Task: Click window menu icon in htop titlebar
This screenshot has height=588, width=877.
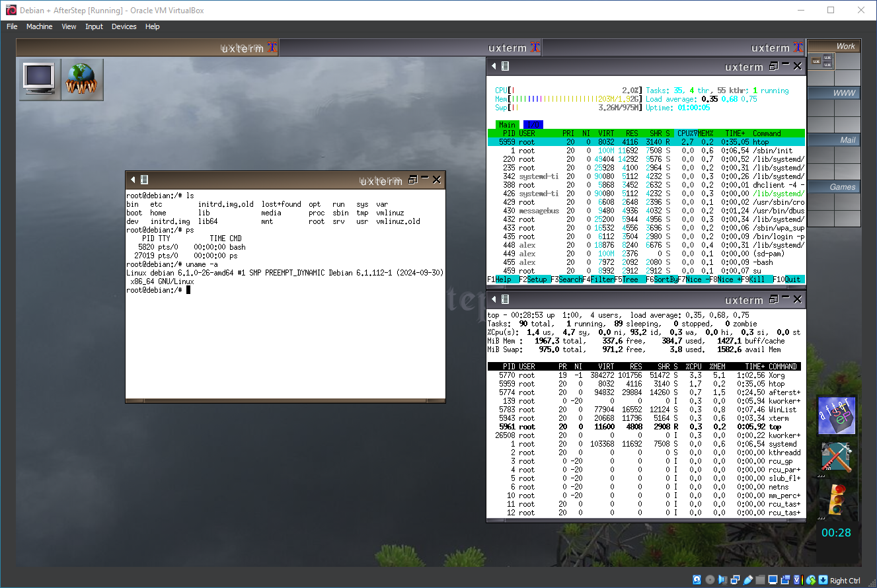Action: click(x=505, y=66)
